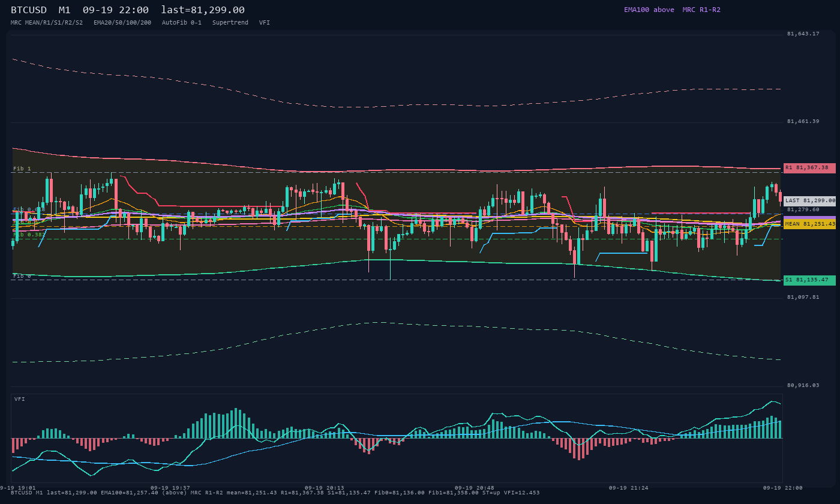The width and height of the screenshot is (840, 504).
Task: Click the last=81,299.00 header value
Action: [x=203, y=10]
